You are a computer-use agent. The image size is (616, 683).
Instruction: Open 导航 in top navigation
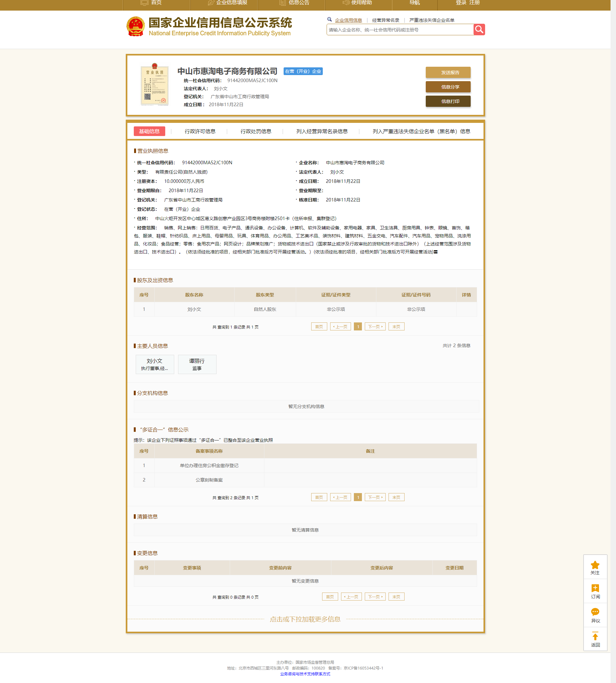[x=414, y=3]
